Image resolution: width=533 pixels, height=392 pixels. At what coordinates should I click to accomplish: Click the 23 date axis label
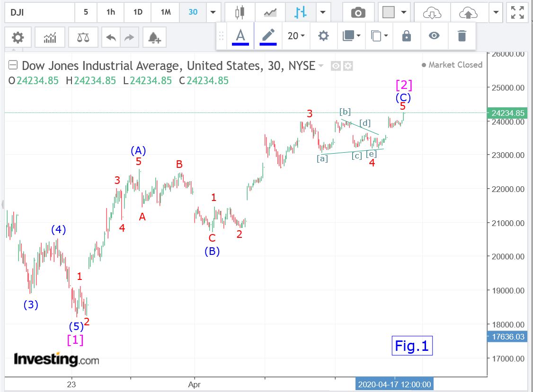coord(71,384)
